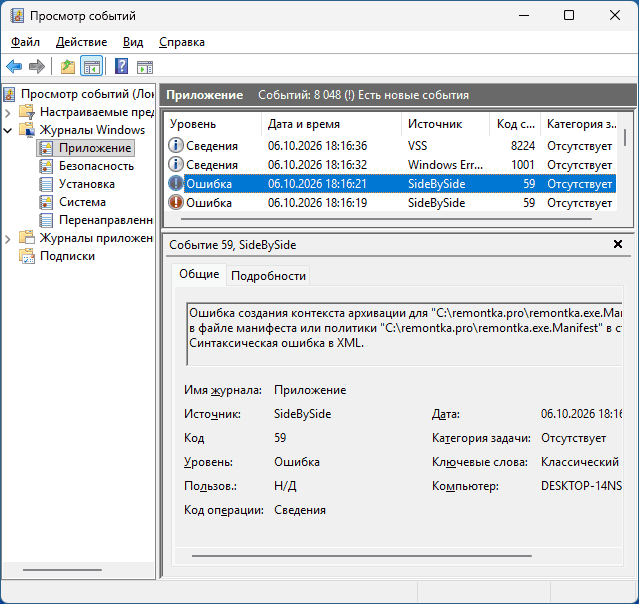Select the Система log
The width and height of the screenshot is (639, 604).
(x=82, y=202)
